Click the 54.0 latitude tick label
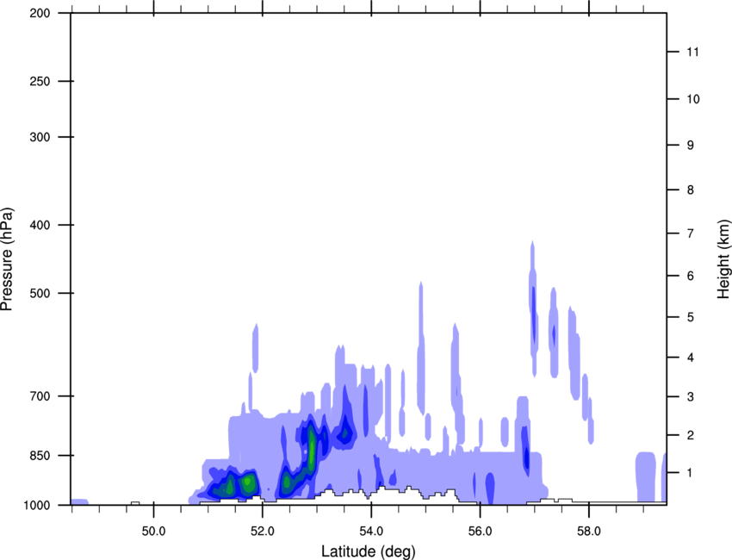 point(372,532)
